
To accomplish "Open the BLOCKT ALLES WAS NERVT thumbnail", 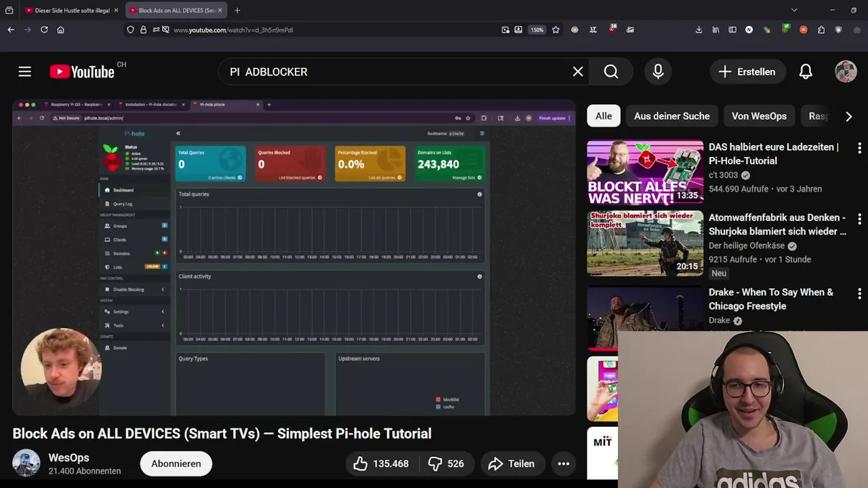I will [645, 172].
